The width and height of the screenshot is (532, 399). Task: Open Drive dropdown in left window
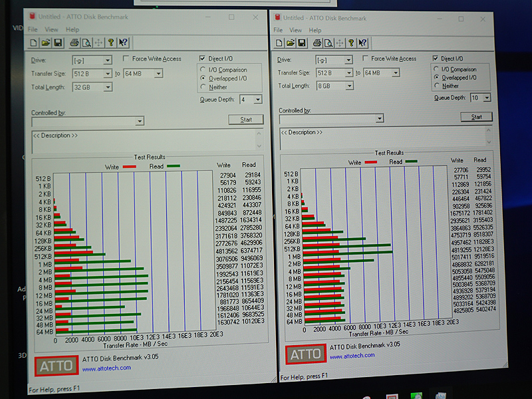click(107, 61)
